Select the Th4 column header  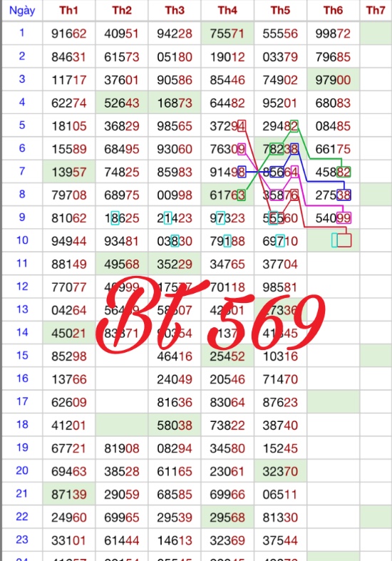(x=227, y=11)
